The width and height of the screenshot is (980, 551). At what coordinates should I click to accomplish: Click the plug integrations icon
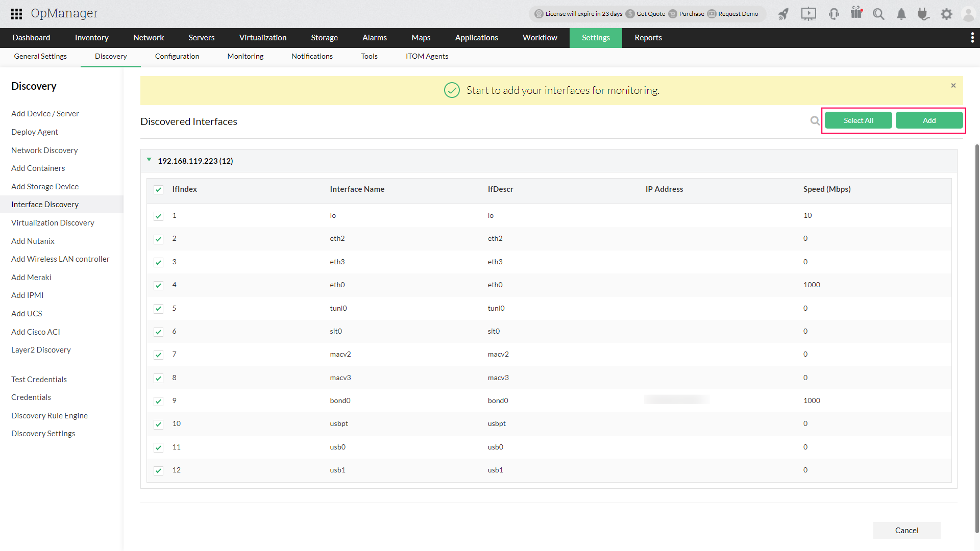pos(923,14)
